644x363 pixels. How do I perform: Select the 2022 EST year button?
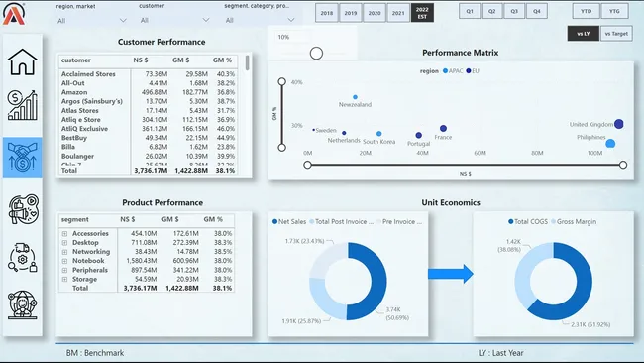(422, 13)
